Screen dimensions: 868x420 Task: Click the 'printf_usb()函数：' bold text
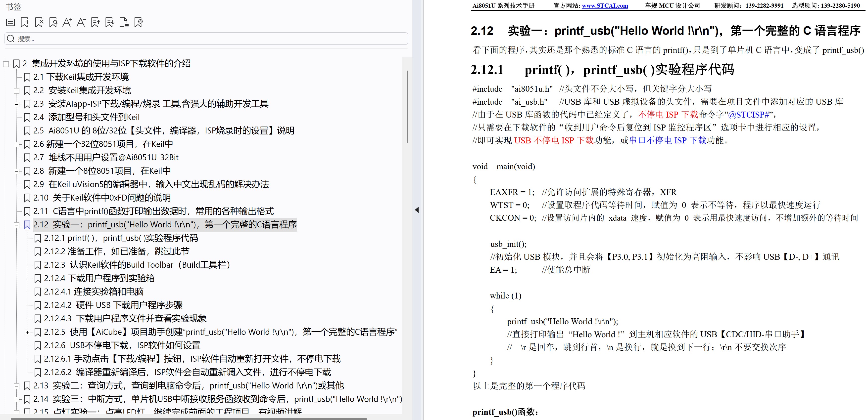point(505,412)
